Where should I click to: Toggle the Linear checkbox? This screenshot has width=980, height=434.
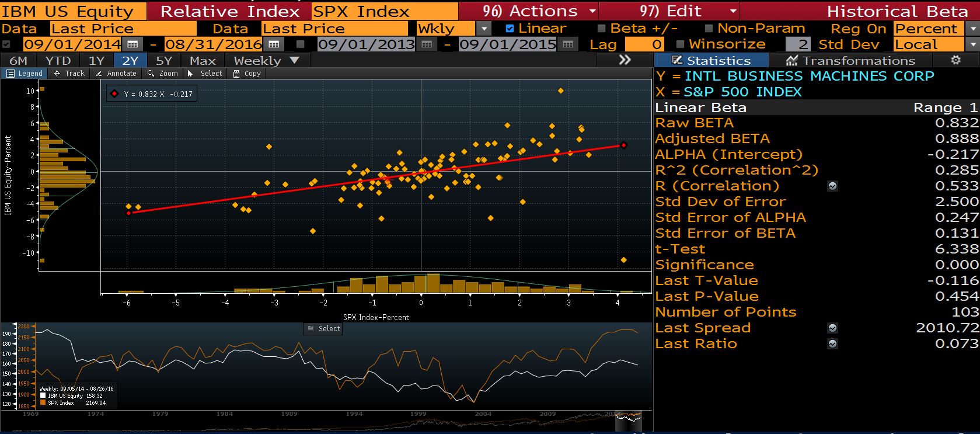510,29
